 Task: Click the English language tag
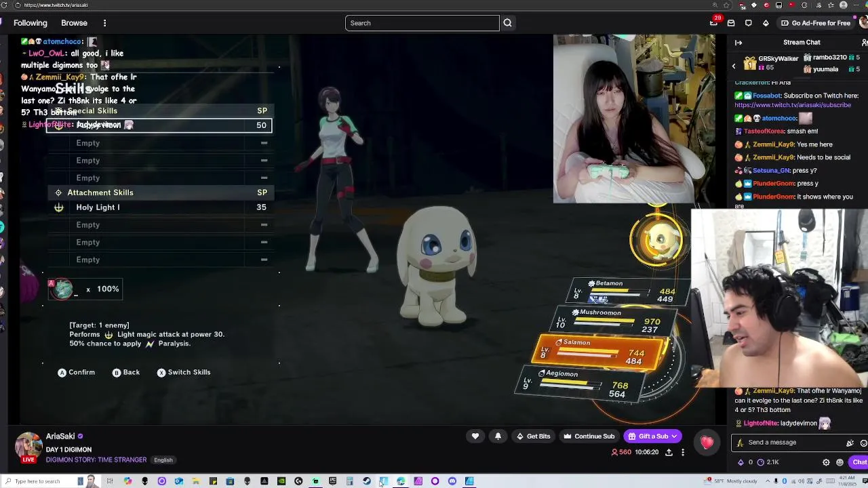[x=163, y=460]
